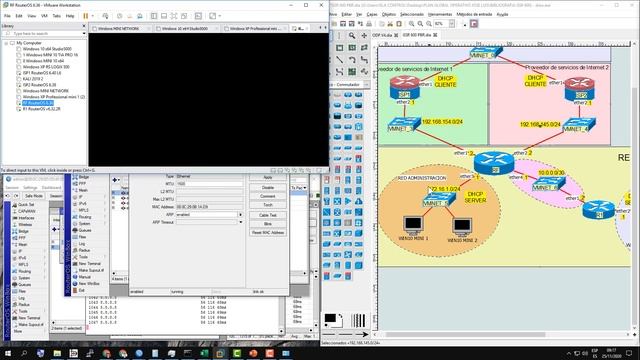Click the Cable Test button
Screen dimensions: 640x360
pos(268,215)
